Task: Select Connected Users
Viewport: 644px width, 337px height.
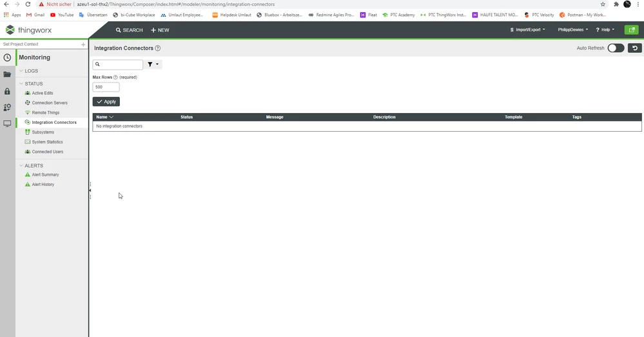Action: (47, 152)
